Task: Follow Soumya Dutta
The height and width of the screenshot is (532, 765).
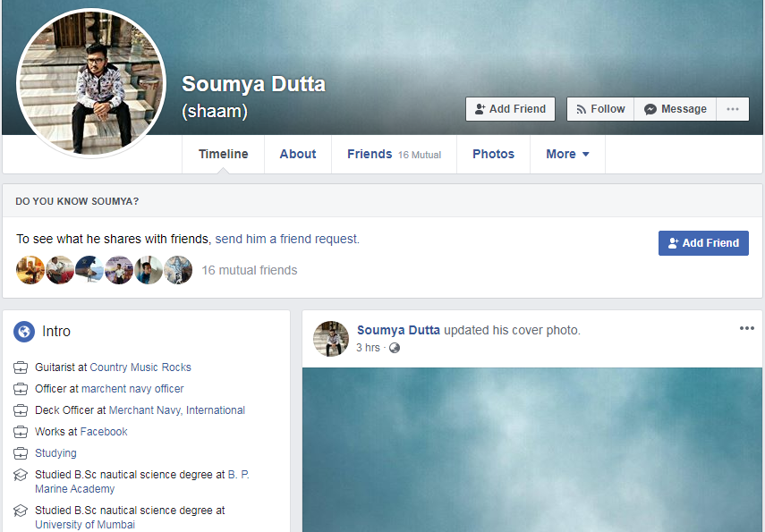Action: coord(600,109)
